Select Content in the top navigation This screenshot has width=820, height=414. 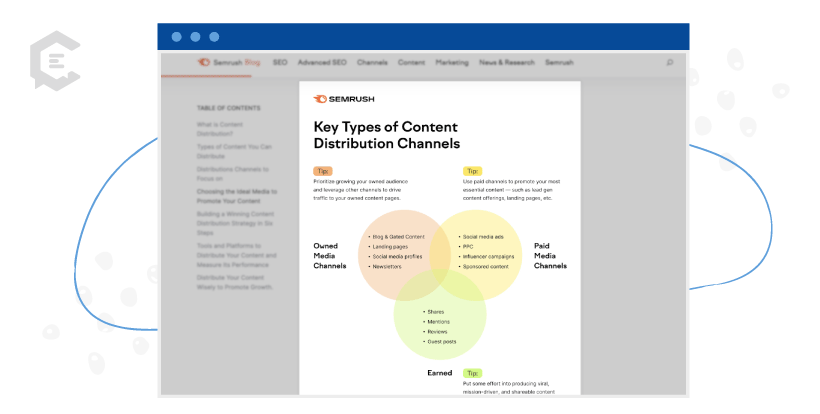point(411,62)
